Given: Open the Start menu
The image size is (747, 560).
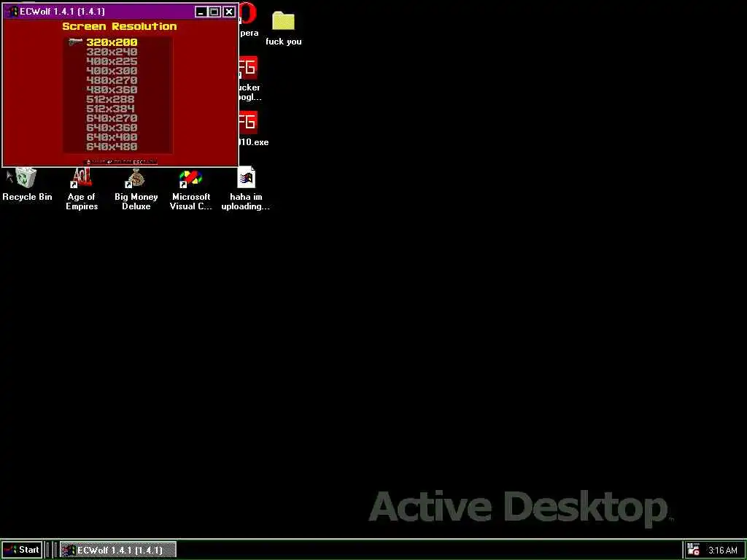Looking at the screenshot, I should click(x=22, y=550).
